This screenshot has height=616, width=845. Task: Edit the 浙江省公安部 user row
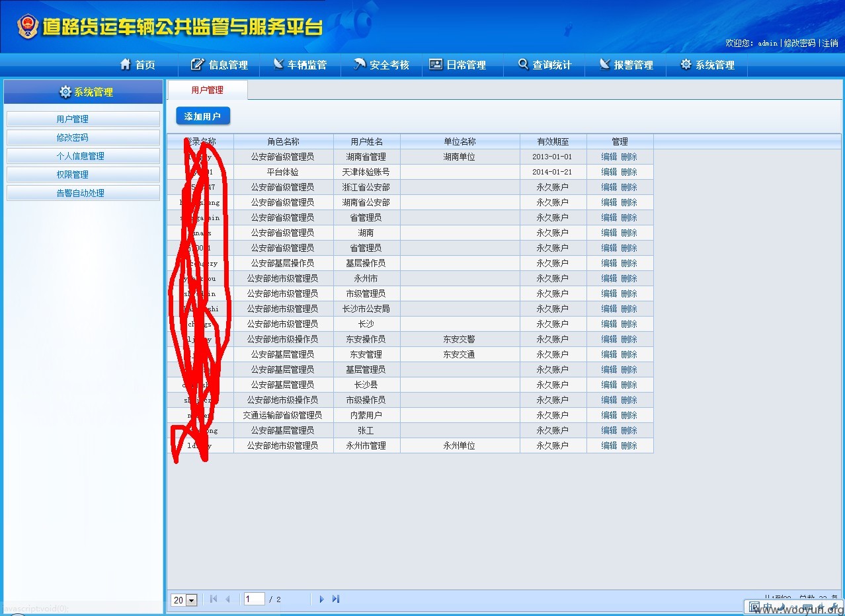(x=609, y=187)
